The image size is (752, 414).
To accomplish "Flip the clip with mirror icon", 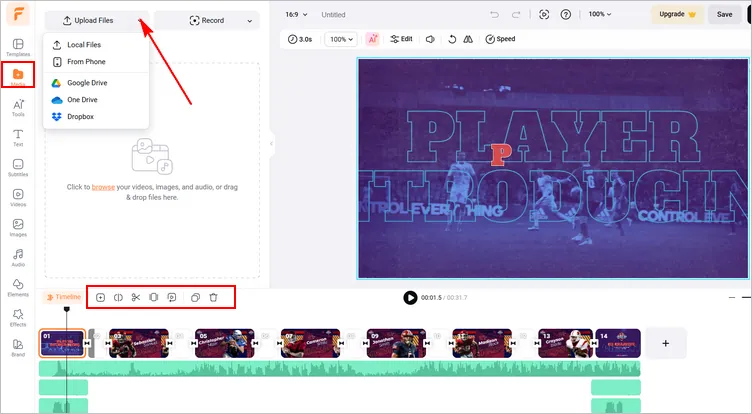I will click(468, 39).
